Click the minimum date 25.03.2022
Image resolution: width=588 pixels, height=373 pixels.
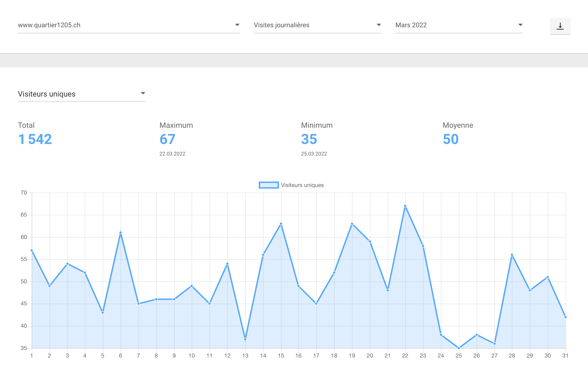point(314,154)
